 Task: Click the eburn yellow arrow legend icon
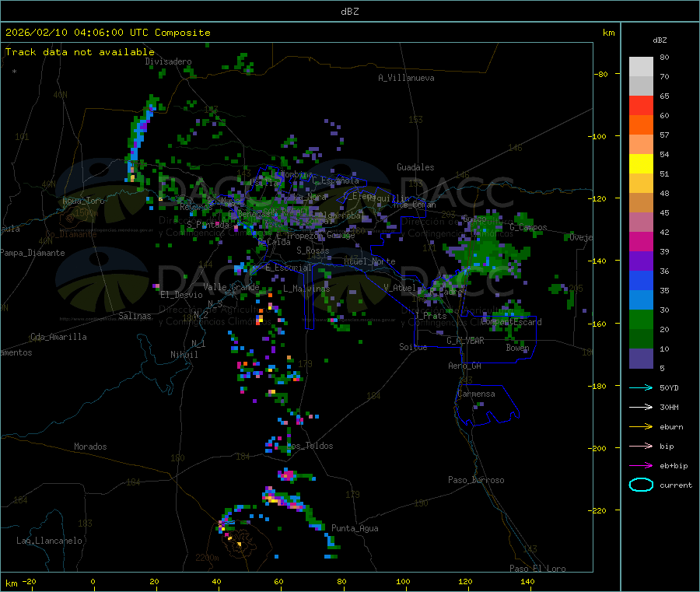pyautogui.click(x=641, y=426)
